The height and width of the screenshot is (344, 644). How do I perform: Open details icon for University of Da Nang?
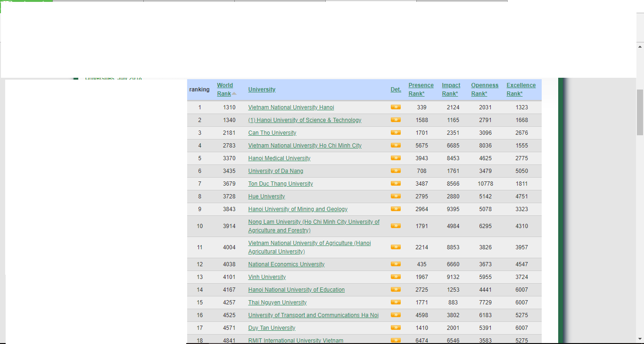tap(396, 171)
